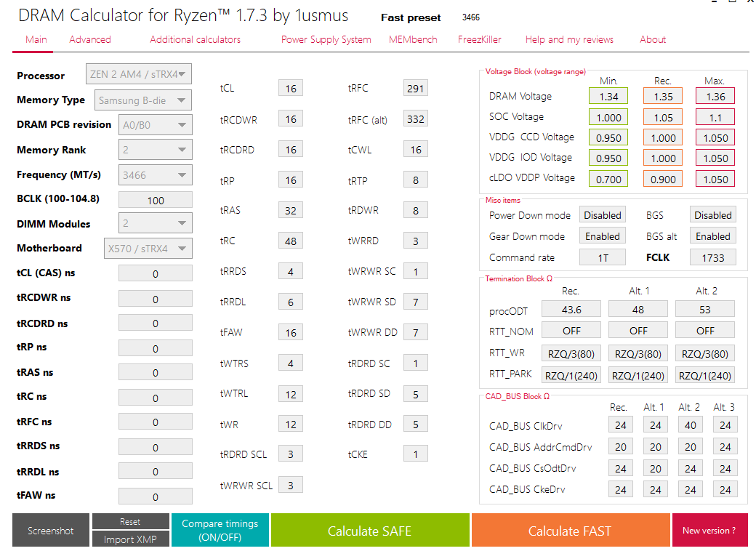
Task: Click the tCL (CAS) ns field
Action: 156,273
